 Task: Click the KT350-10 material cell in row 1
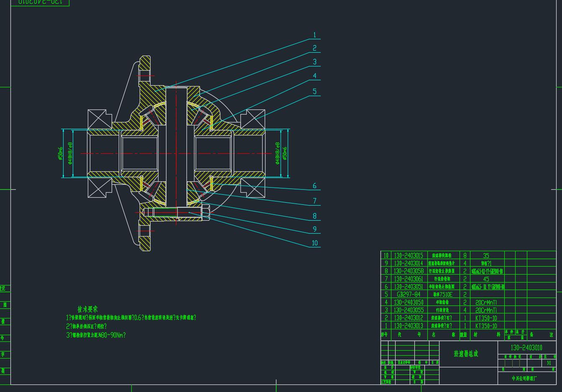click(x=486, y=326)
